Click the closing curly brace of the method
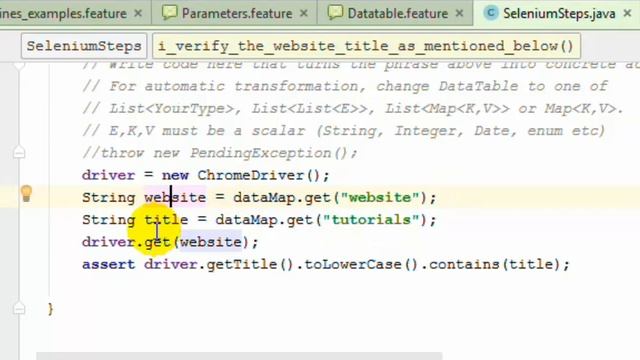 pyautogui.click(x=50, y=309)
